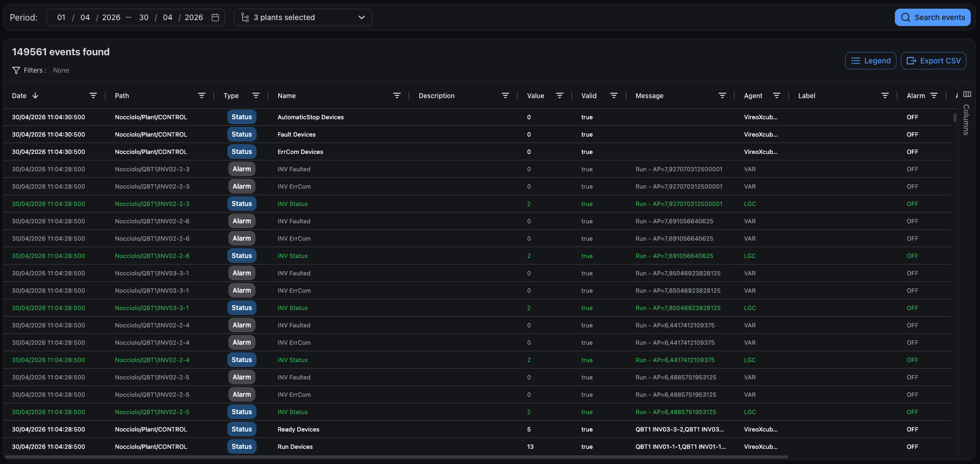Click the Columns panel grid icon

(967, 94)
